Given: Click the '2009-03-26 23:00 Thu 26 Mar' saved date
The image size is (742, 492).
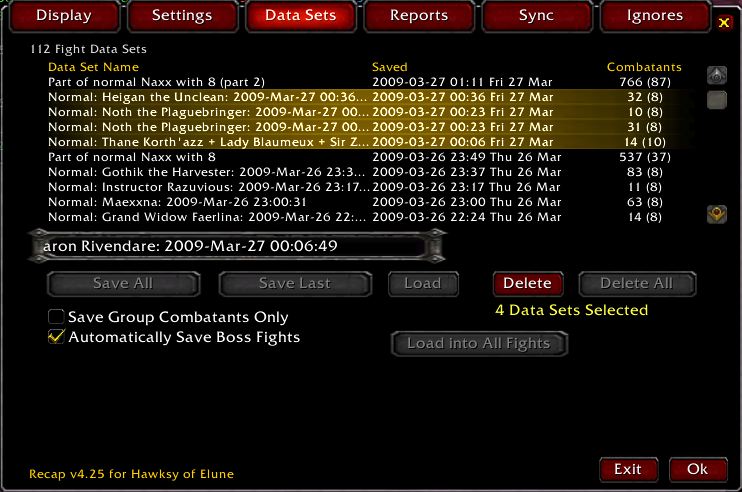Looking at the screenshot, I should coord(467,202).
